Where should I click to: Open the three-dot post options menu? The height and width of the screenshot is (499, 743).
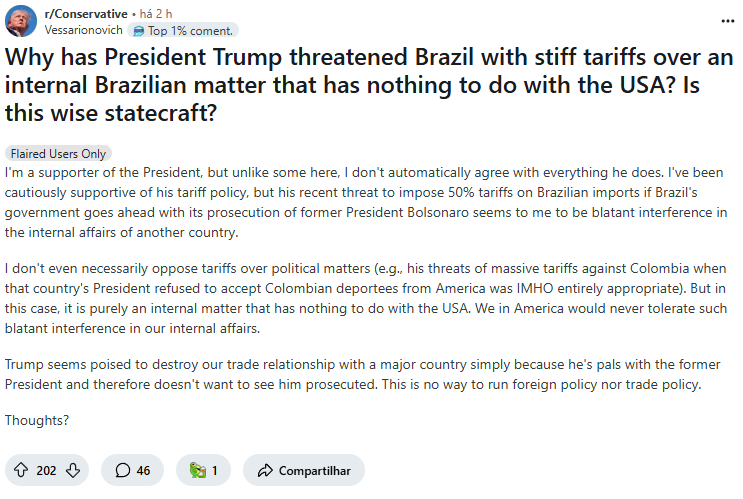[x=727, y=21]
